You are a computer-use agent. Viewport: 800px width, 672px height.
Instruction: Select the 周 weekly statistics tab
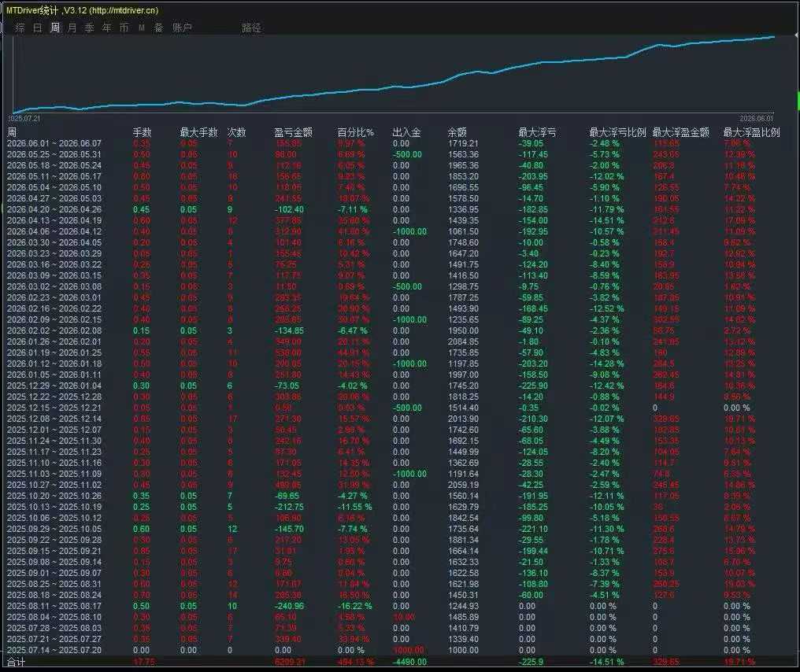55,28
